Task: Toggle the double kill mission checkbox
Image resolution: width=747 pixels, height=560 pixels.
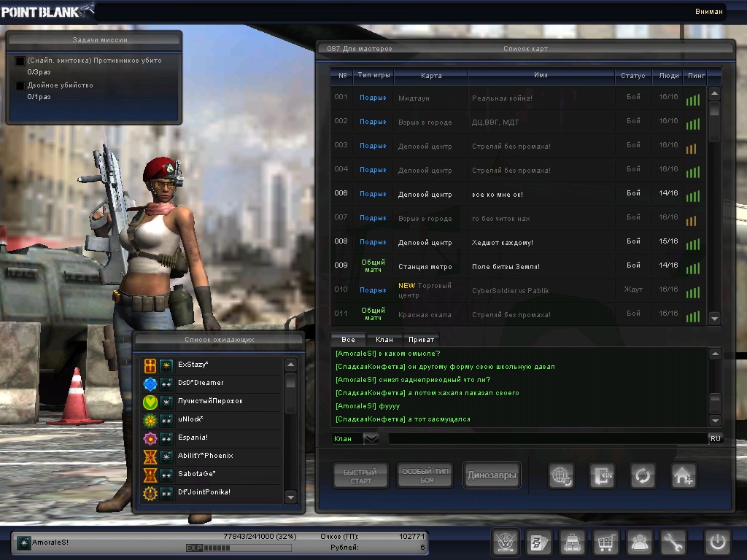Action: pyautogui.click(x=20, y=85)
